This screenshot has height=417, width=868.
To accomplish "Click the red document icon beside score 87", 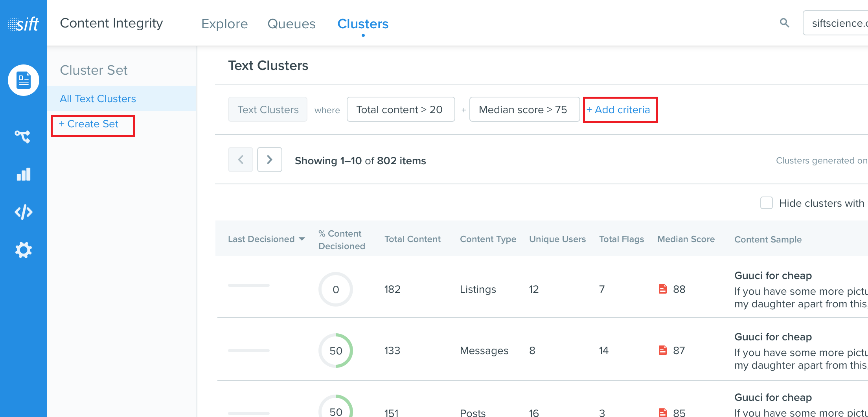I will click(663, 350).
